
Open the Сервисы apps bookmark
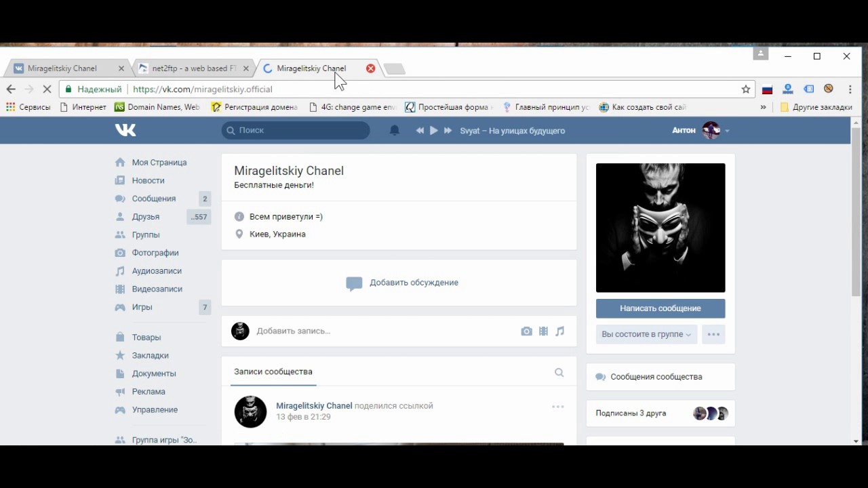point(28,107)
